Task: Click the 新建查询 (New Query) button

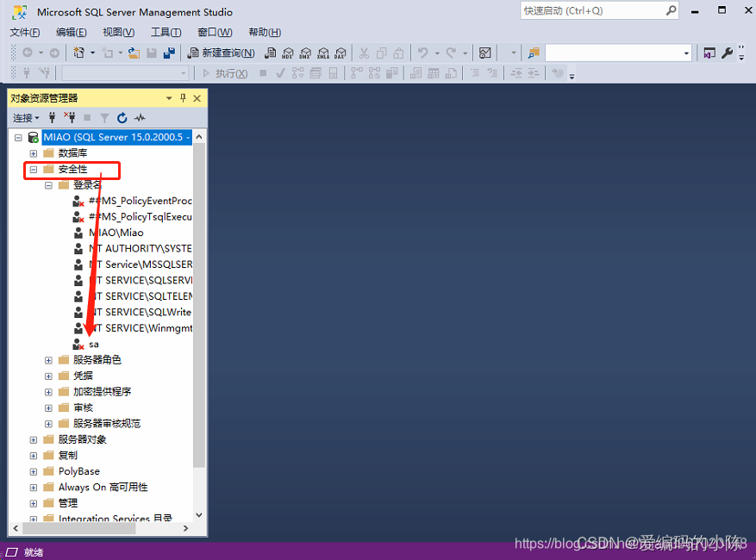Action: click(222, 53)
